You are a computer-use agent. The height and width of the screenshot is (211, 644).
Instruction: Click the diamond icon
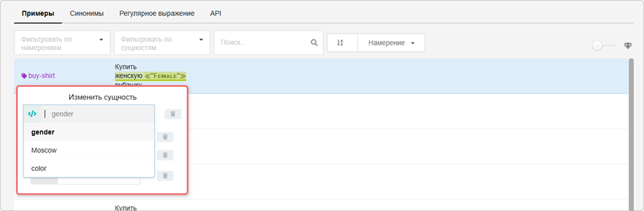[627, 46]
